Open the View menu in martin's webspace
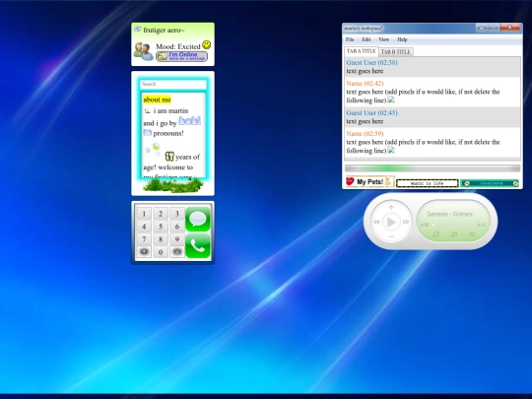Viewport: 532px width, 399px height. click(x=384, y=39)
